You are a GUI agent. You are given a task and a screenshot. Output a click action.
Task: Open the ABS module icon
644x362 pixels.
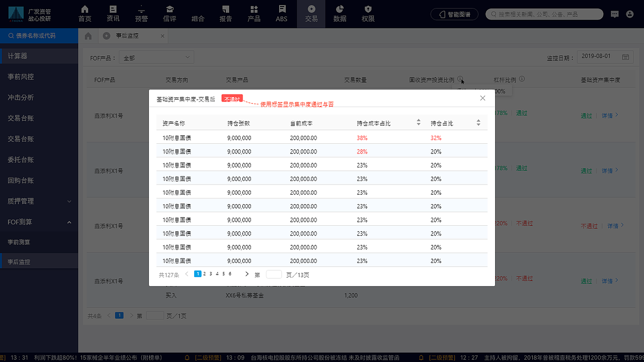pos(282,14)
